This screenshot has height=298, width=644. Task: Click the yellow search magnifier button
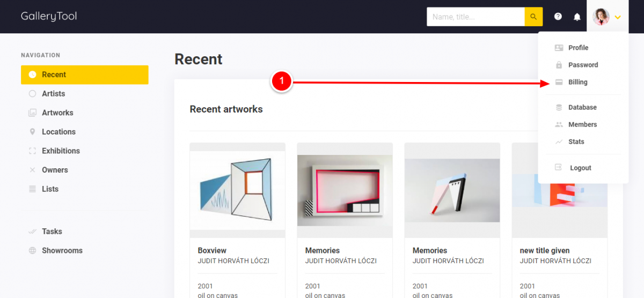[x=533, y=17]
